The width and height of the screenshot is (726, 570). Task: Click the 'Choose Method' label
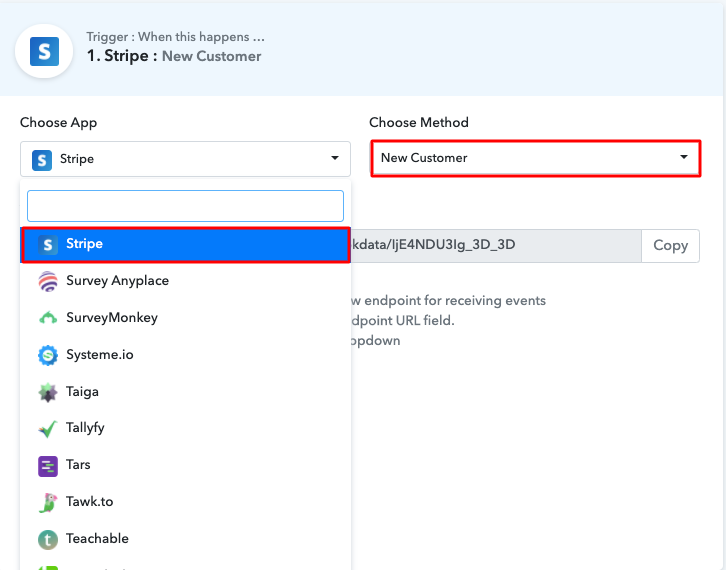(419, 122)
